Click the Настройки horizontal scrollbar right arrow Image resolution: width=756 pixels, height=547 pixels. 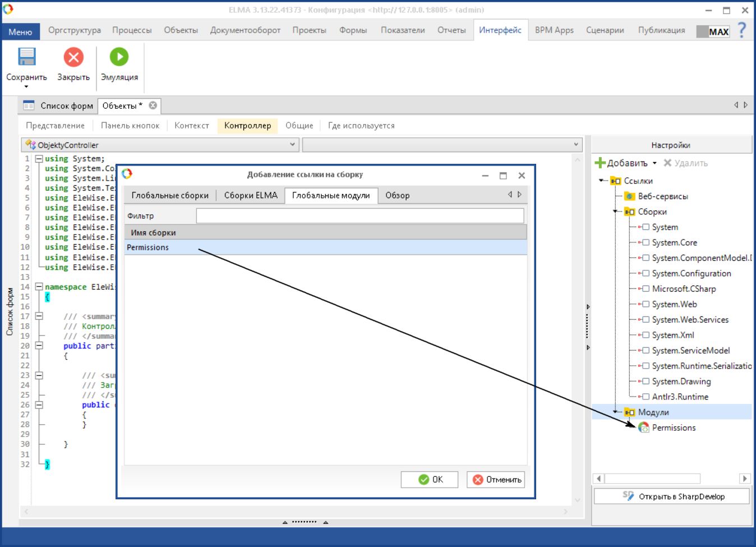click(745, 479)
